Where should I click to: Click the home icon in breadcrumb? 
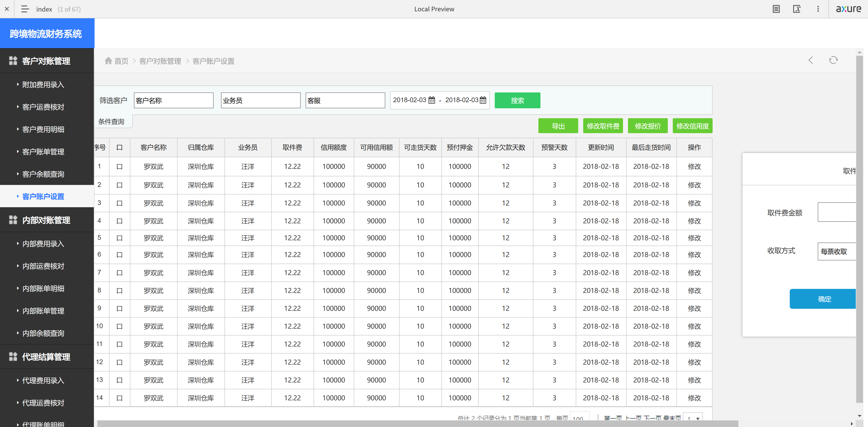click(108, 61)
